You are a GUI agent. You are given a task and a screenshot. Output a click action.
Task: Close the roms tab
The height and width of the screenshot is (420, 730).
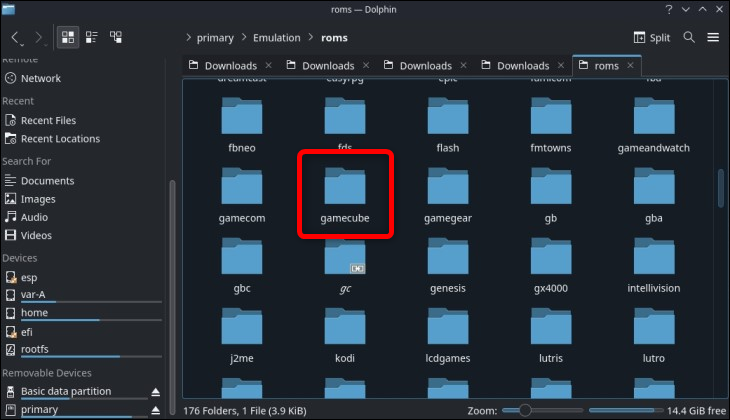pos(630,65)
